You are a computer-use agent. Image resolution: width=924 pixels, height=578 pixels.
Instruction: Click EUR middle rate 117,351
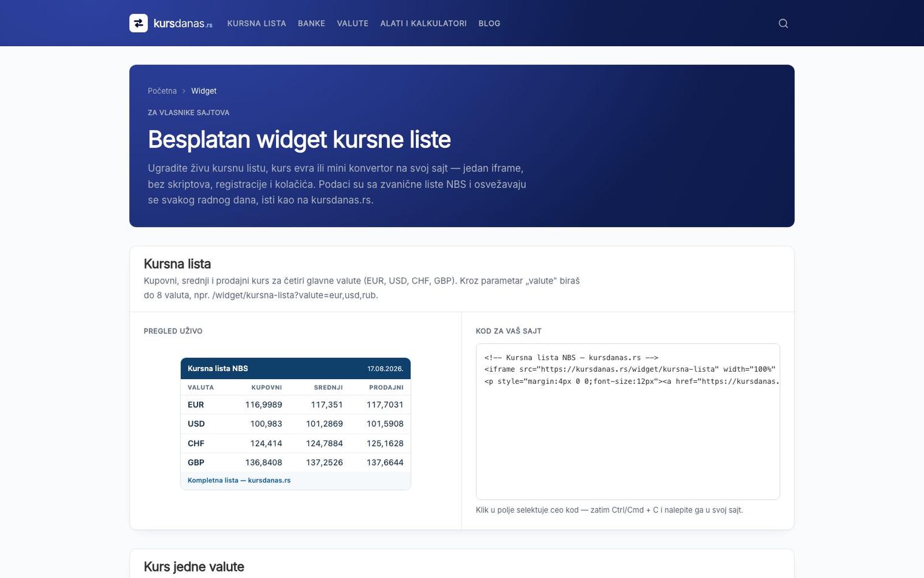327,405
